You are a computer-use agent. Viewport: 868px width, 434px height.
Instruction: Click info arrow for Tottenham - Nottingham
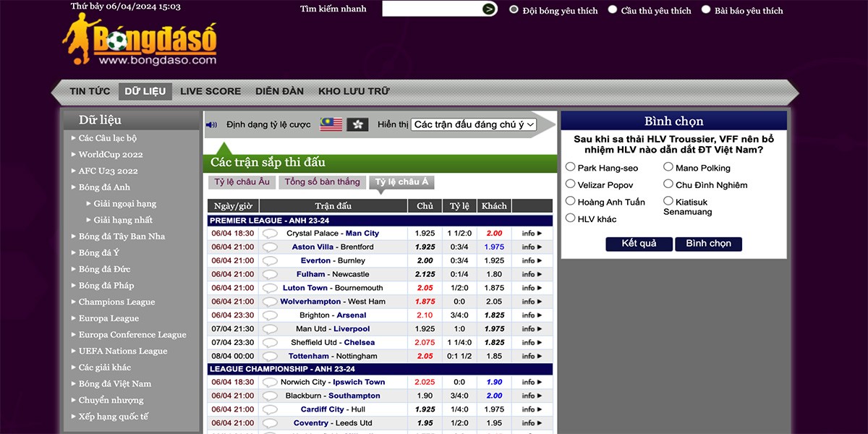(532, 357)
